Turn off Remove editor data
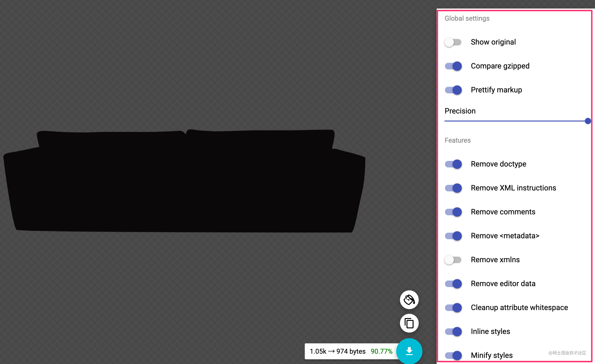 coord(453,284)
